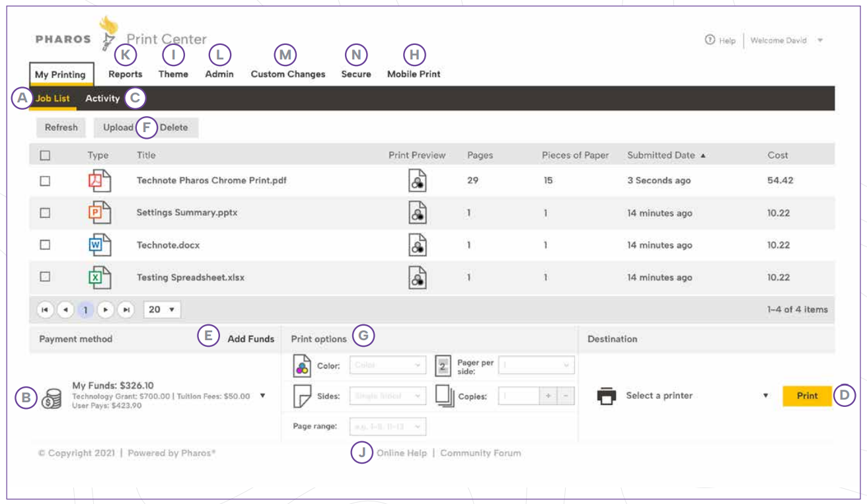Open the items-per-page dropdown showing 20

[162, 309]
